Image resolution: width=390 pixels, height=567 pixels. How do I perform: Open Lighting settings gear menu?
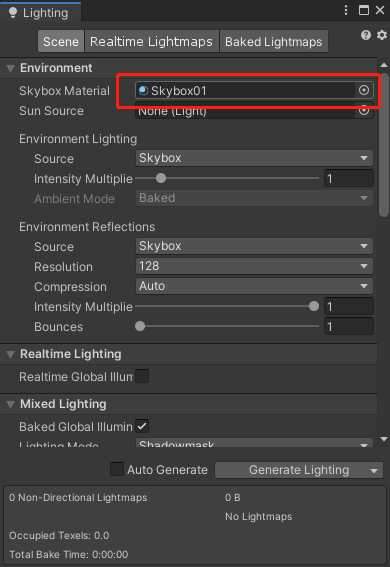pos(382,35)
